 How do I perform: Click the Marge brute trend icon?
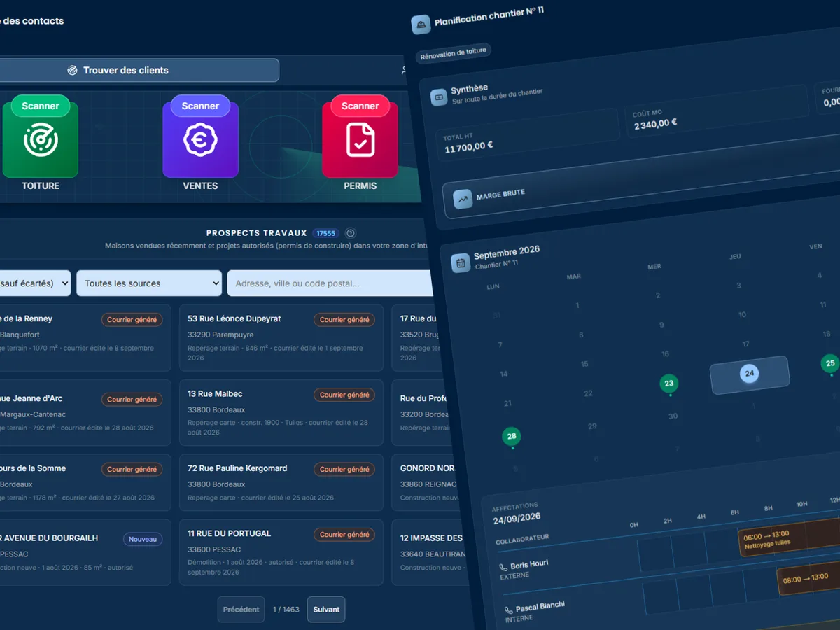(x=463, y=199)
